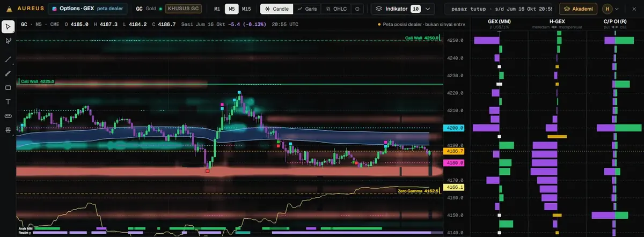Select Garis line chart type

[x=308, y=9]
